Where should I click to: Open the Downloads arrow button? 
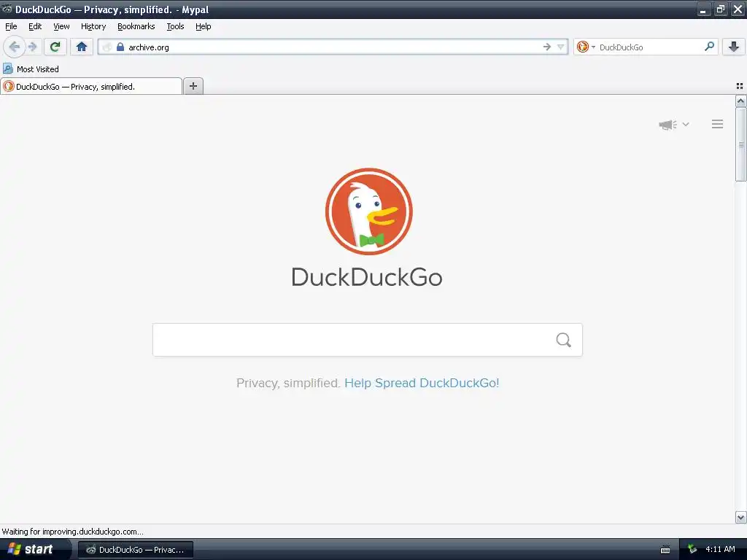point(734,47)
